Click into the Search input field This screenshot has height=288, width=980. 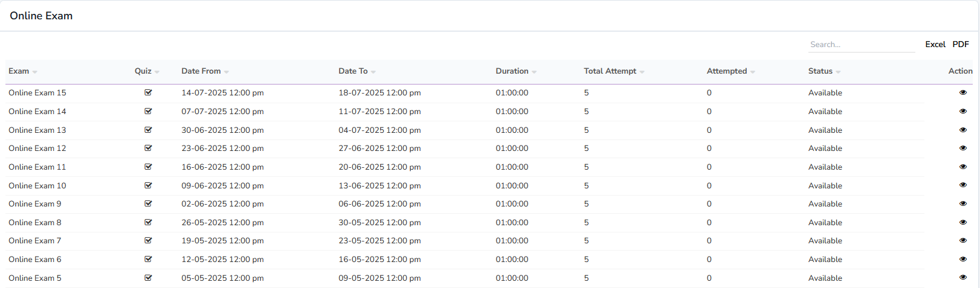[x=861, y=45]
